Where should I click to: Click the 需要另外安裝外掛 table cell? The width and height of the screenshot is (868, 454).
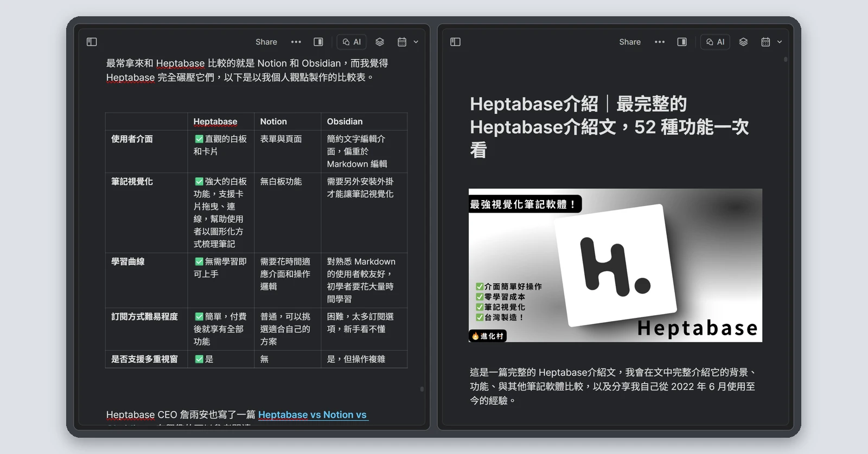pyautogui.click(x=364, y=213)
